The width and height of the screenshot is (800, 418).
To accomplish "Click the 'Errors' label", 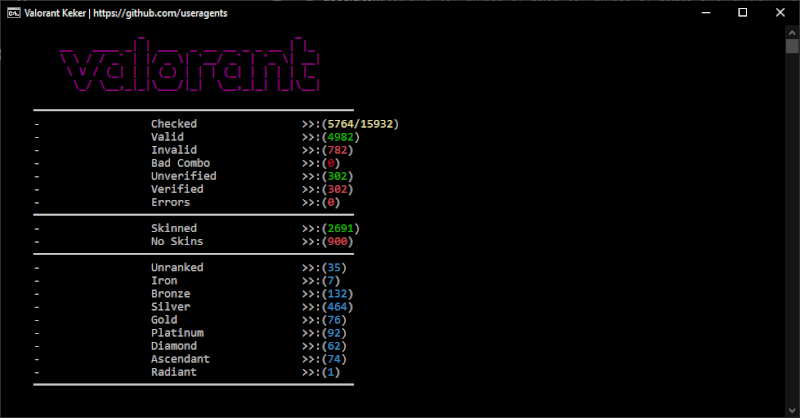I will pyautogui.click(x=170, y=202).
